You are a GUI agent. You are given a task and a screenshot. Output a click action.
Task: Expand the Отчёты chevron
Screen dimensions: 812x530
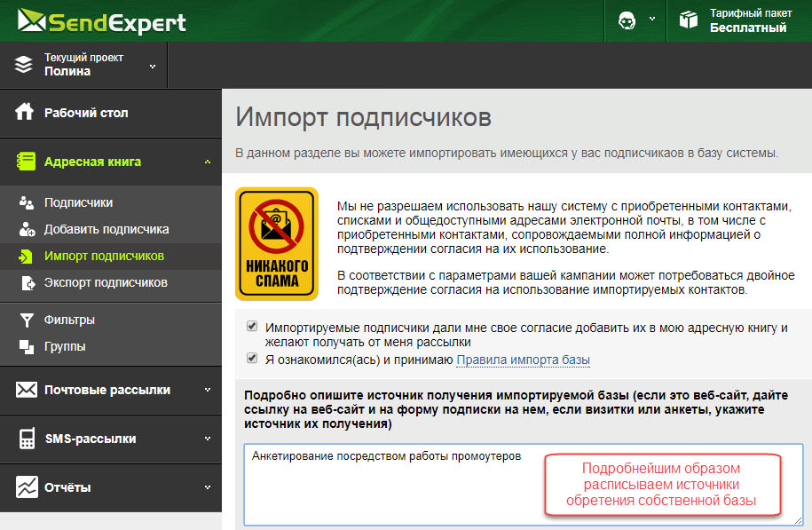tap(208, 487)
